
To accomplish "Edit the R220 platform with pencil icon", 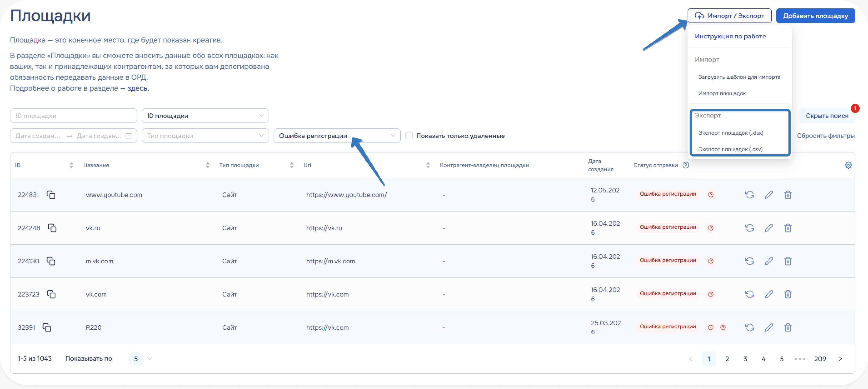I will [x=769, y=327].
